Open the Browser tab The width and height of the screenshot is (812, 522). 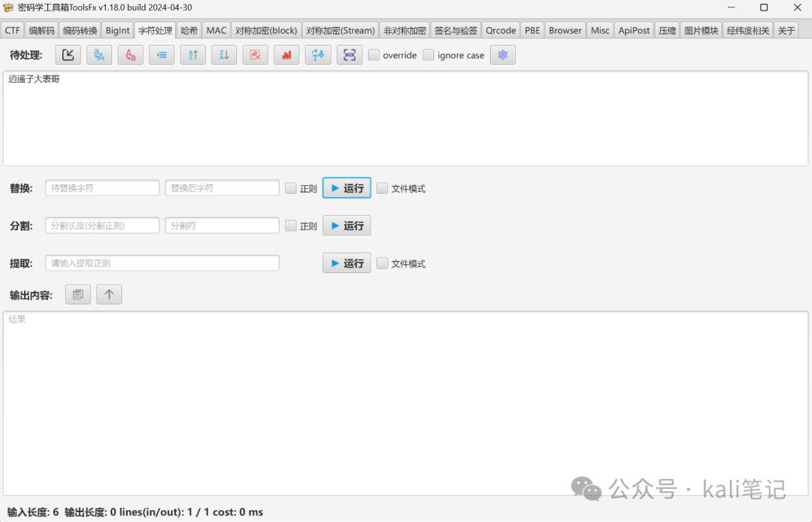[565, 31]
